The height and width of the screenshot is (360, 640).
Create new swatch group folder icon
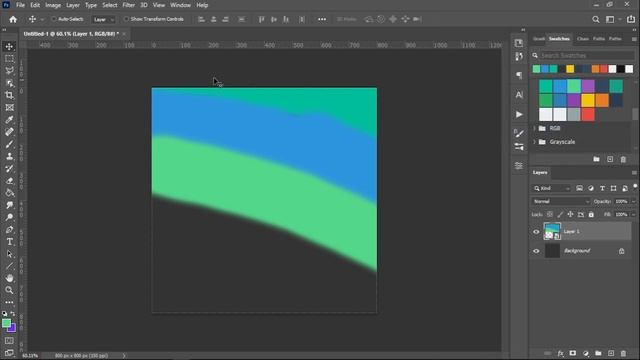click(596, 159)
